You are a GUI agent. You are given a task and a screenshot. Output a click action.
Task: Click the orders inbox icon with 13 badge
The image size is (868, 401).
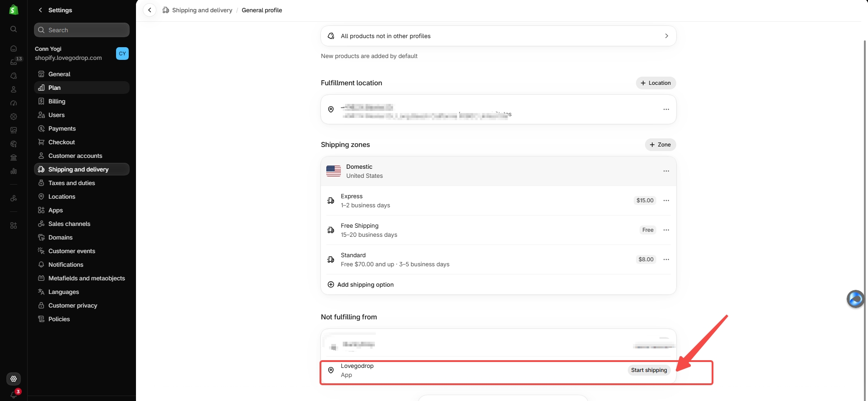point(14,62)
